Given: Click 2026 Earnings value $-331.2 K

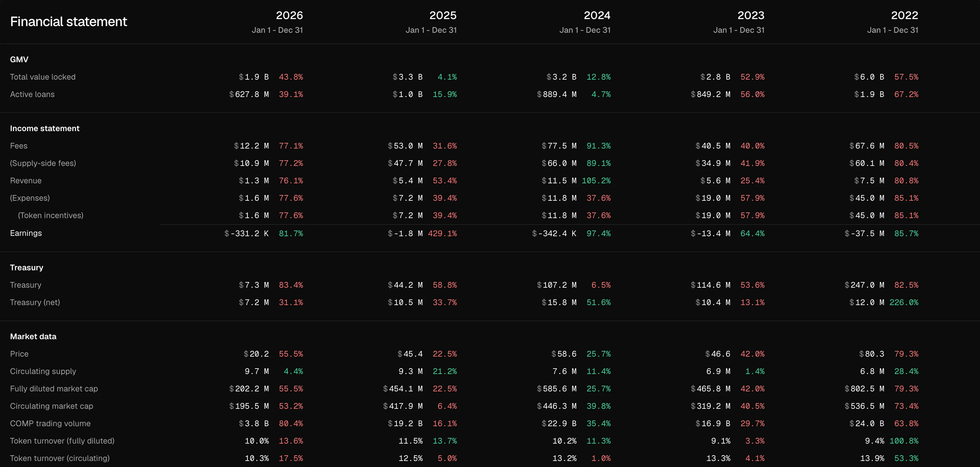Looking at the screenshot, I should tap(247, 233).
